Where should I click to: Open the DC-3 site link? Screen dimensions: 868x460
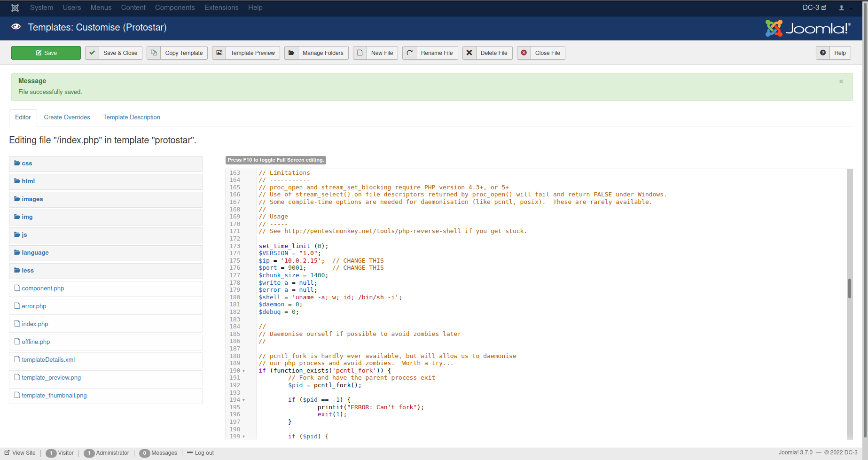[x=814, y=8]
